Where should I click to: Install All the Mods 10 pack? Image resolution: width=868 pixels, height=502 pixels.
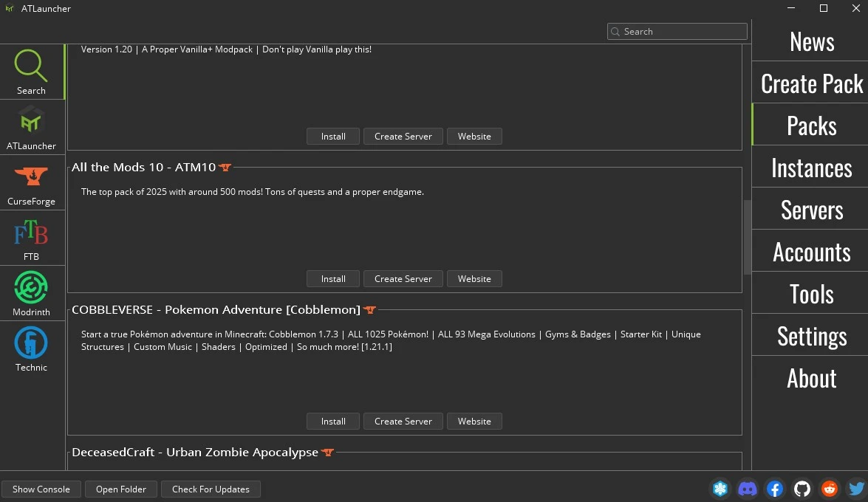[333, 279]
